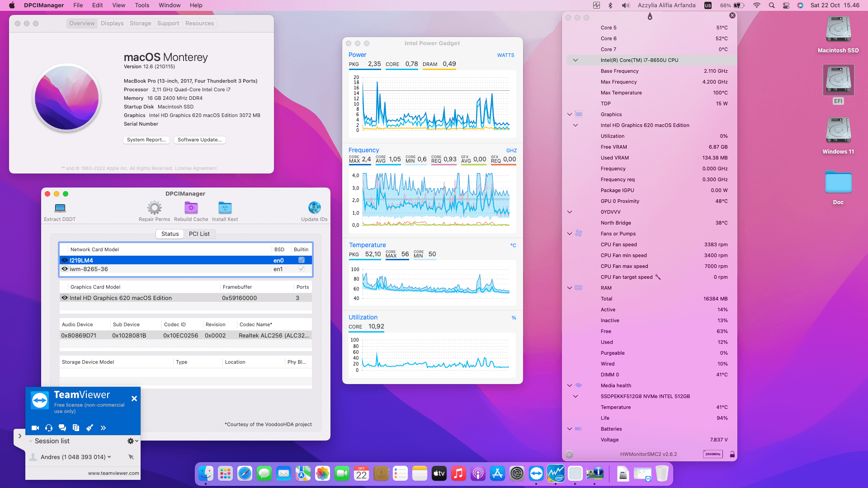
Task: Open the www.teamviewer.com link
Action: pos(113,473)
